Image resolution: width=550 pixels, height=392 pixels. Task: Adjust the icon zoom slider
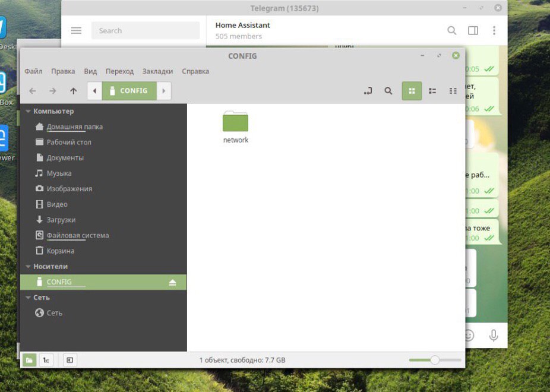(435, 360)
